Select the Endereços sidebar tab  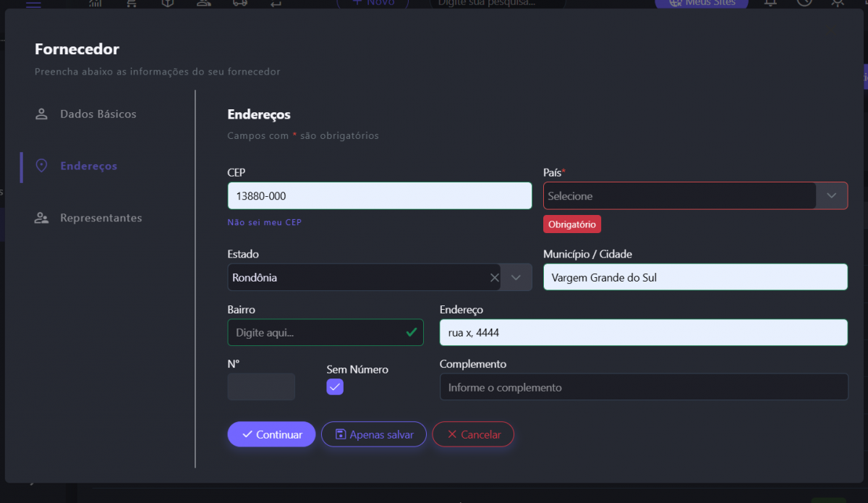click(88, 166)
